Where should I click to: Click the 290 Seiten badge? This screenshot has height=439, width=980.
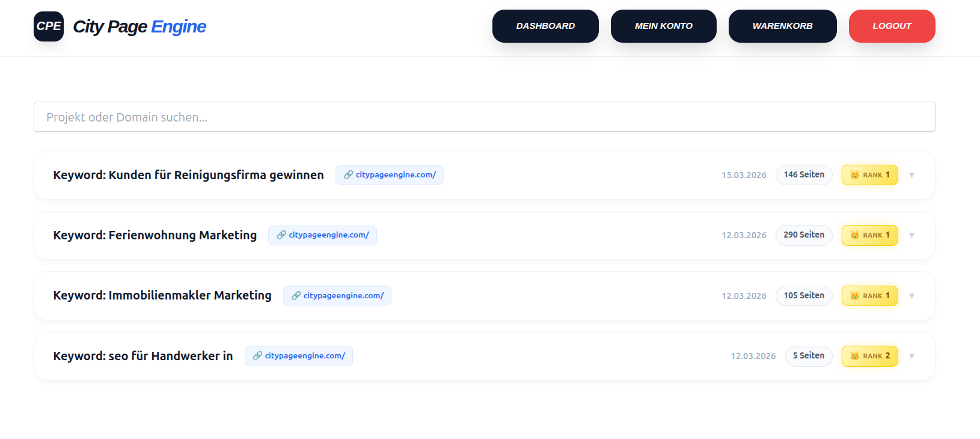click(804, 235)
